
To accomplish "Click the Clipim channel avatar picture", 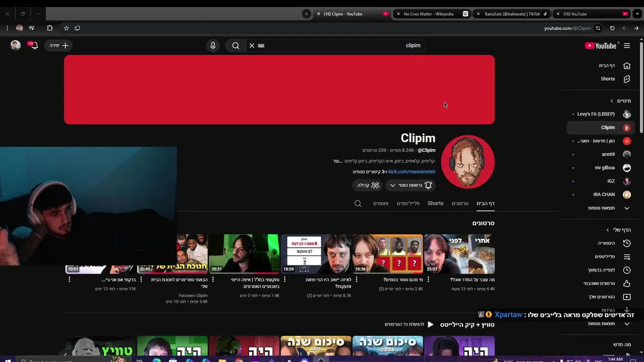I will (x=467, y=162).
